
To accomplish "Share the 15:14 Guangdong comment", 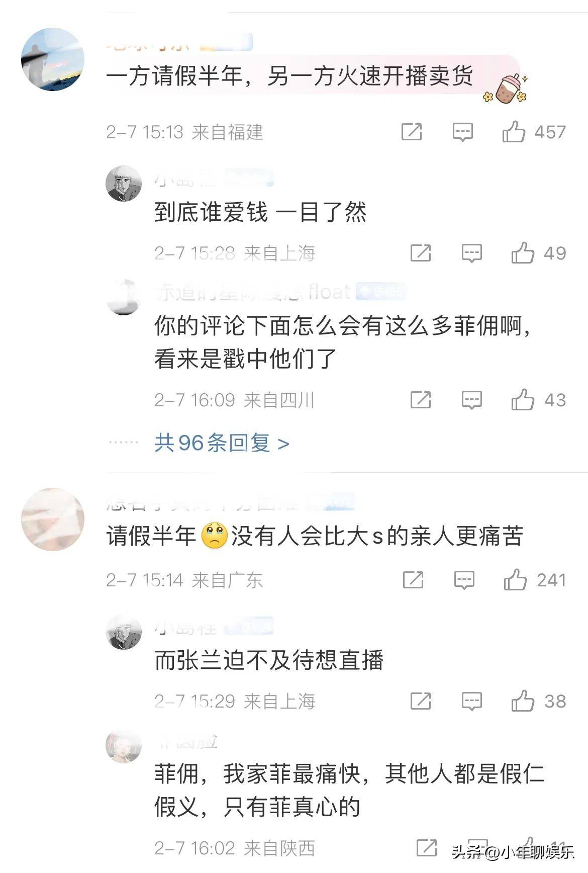I will point(413,580).
